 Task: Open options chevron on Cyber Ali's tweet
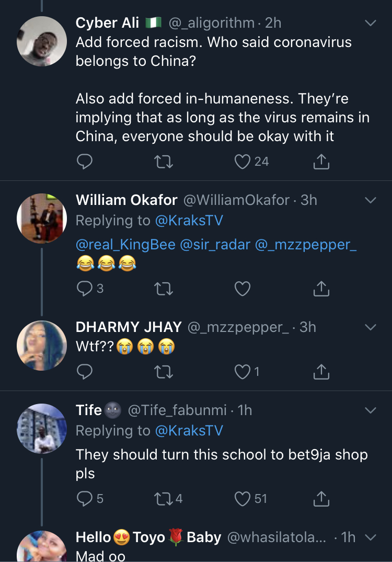(x=370, y=23)
